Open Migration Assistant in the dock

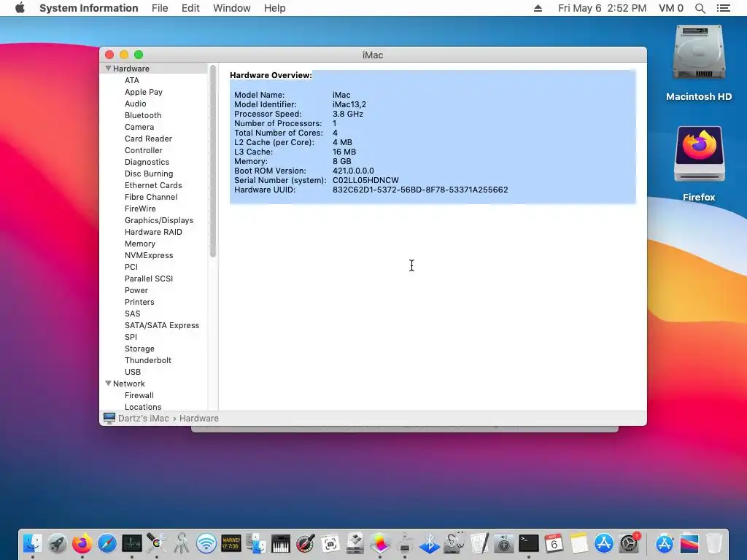(256, 543)
